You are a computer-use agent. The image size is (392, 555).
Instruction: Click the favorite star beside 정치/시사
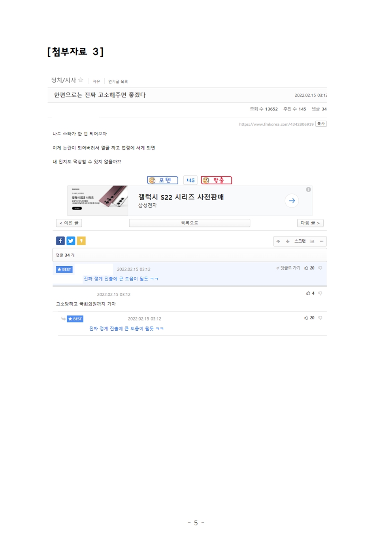point(81,80)
